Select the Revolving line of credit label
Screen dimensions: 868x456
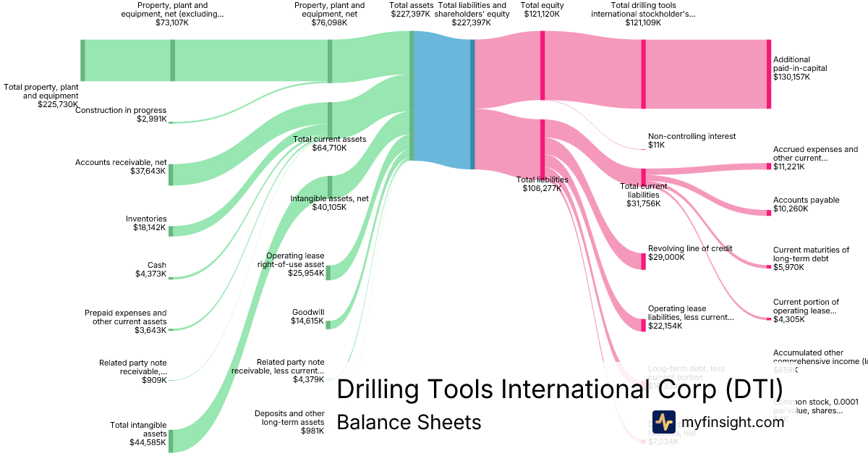pyautogui.click(x=689, y=253)
